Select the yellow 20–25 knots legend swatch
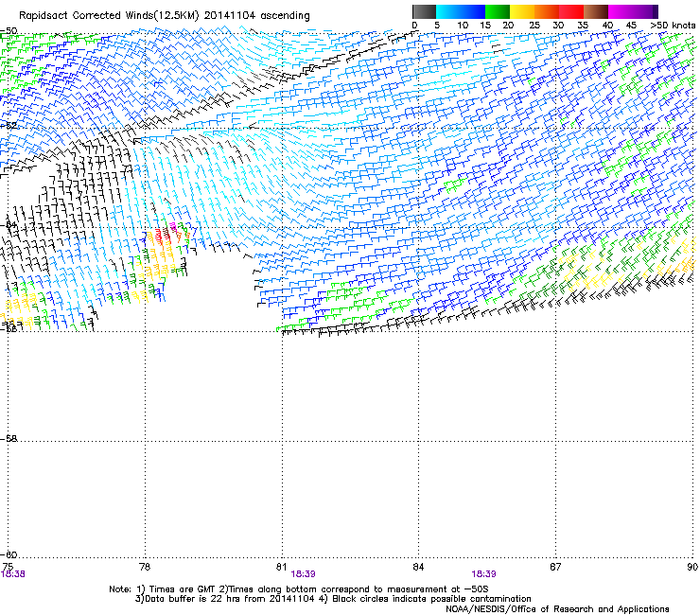 [x=522, y=11]
